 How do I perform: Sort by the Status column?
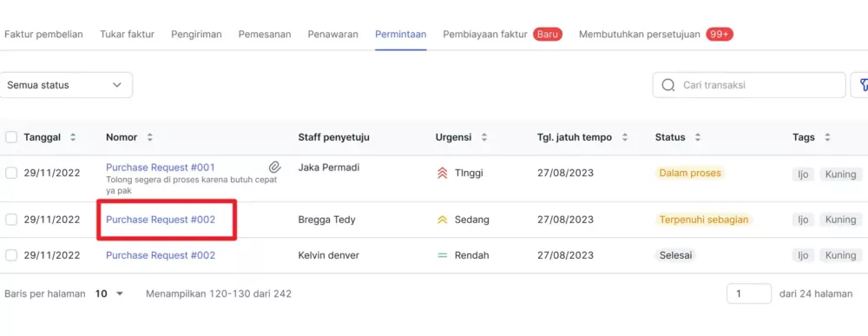pos(698,137)
